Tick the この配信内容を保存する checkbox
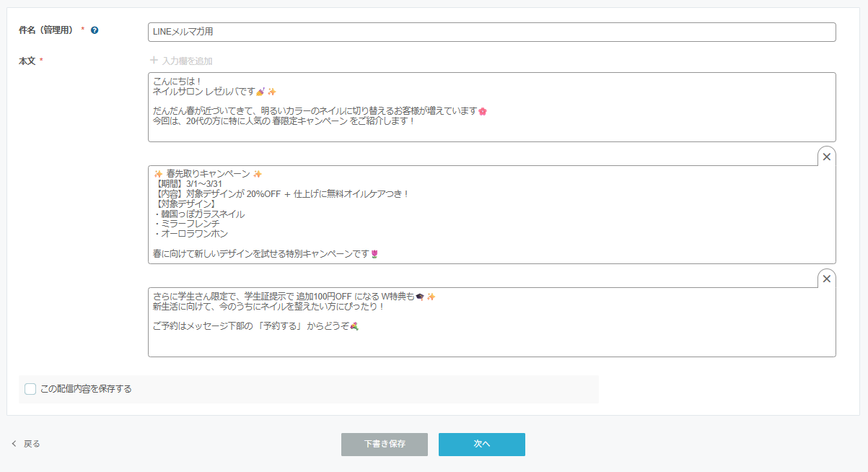 (x=30, y=389)
